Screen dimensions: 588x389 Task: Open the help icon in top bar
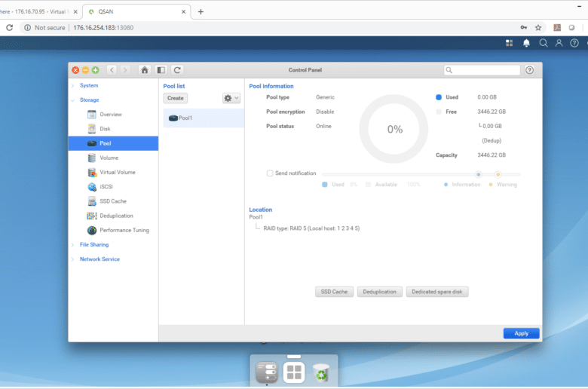coord(574,43)
